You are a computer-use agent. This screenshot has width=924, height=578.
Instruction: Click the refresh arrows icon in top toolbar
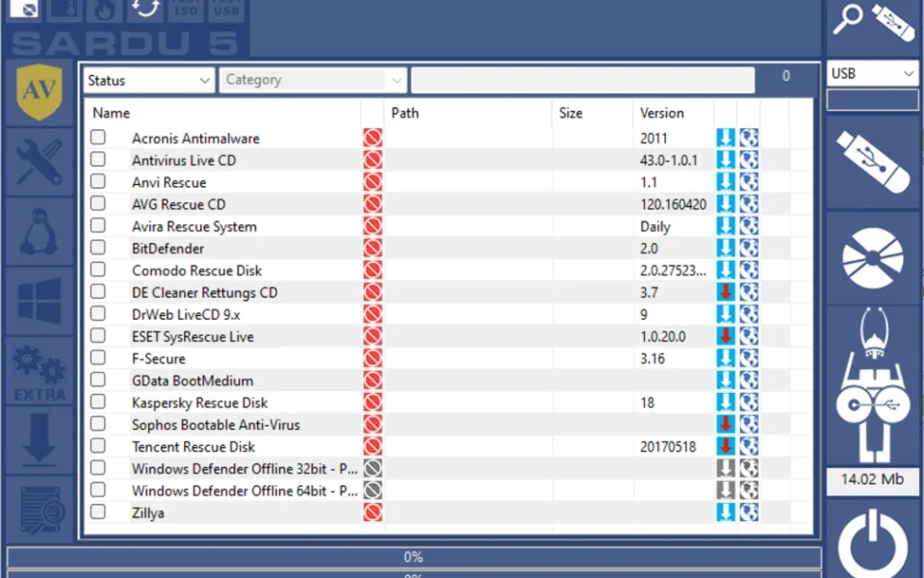pyautogui.click(x=145, y=9)
